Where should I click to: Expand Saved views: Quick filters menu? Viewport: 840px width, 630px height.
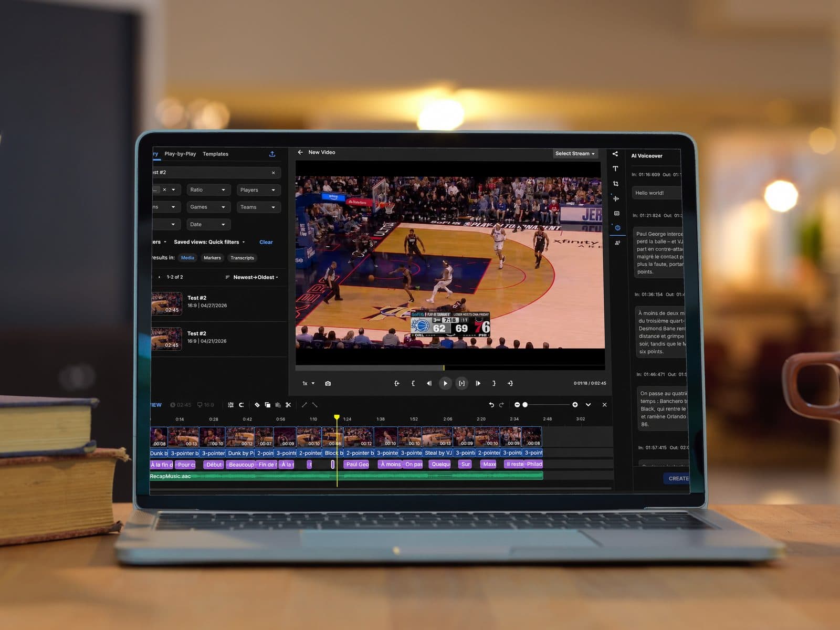coord(209,242)
